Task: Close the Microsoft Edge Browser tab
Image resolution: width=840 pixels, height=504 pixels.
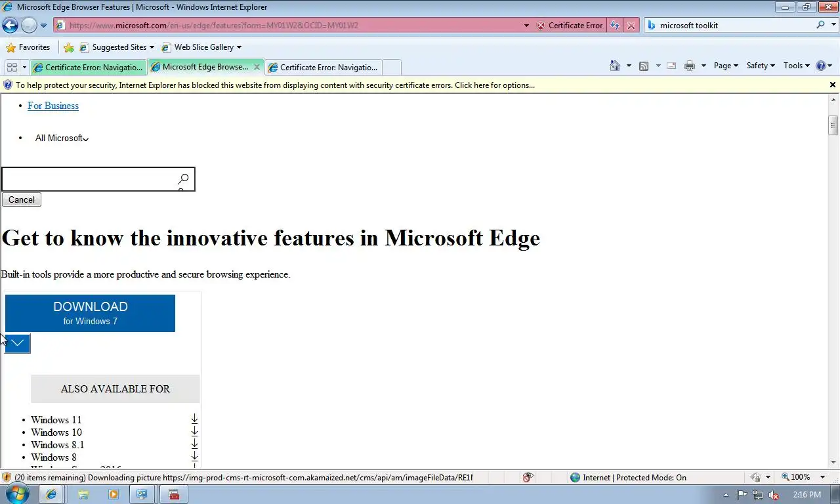Action: [257, 67]
